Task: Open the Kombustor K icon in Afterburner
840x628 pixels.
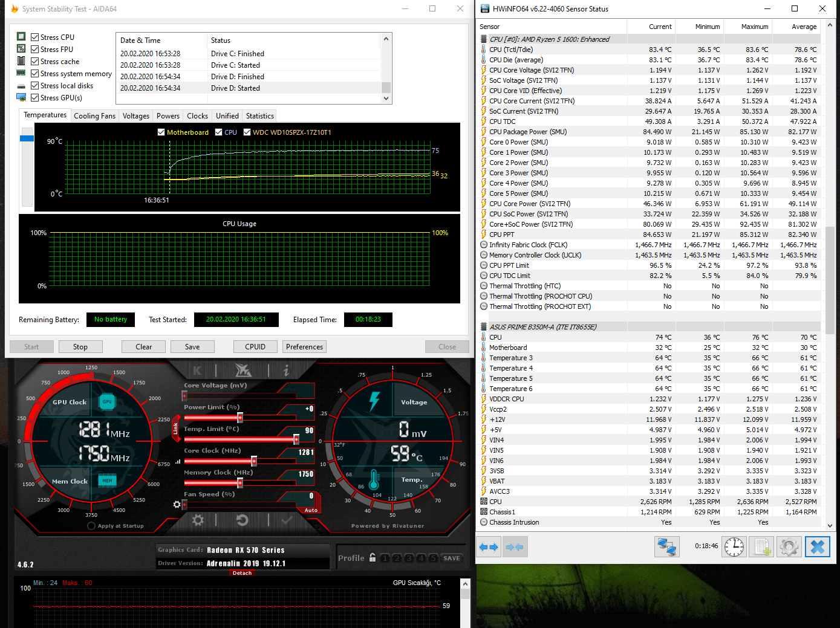Action: [x=197, y=371]
